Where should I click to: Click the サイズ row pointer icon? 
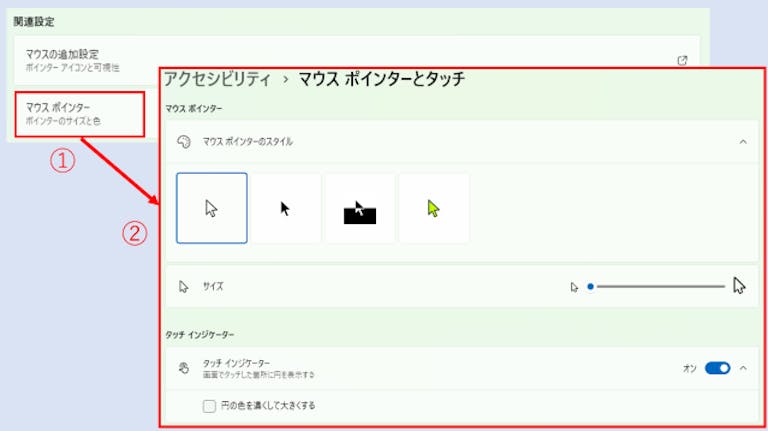[184, 287]
